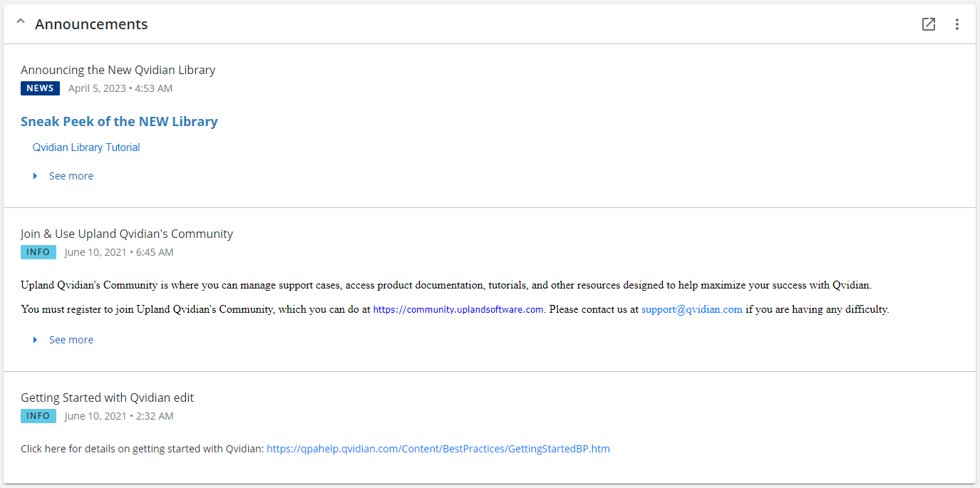
Task: Click the INFO badge on the Getting Started announcement
Action: (x=38, y=416)
